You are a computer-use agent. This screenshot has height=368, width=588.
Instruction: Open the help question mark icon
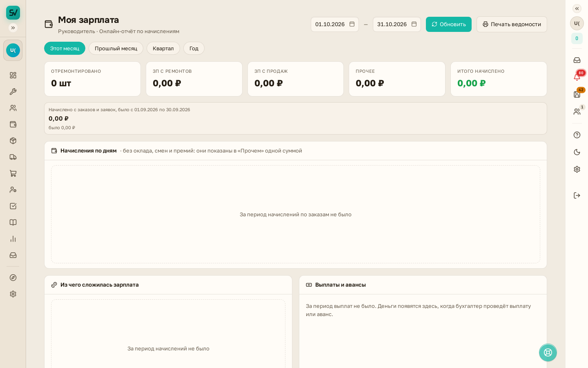[x=577, y=135]
